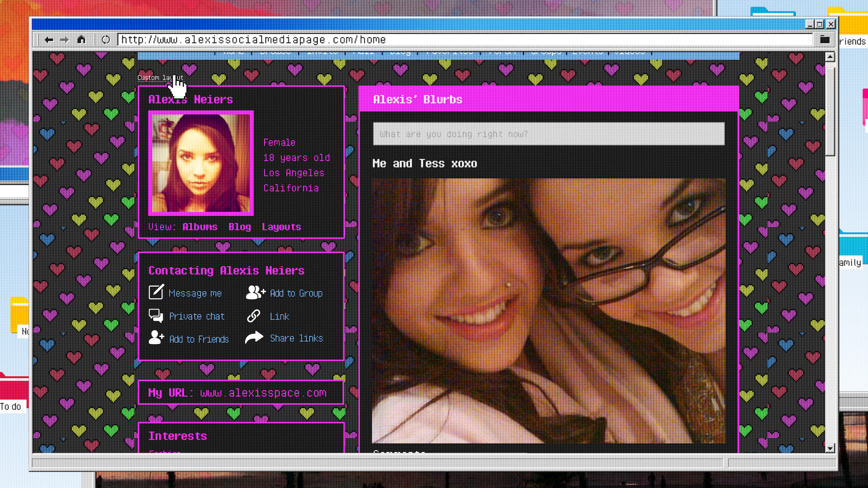Click 'Contacting Alexis Neiers' heading

pos(226,271)
